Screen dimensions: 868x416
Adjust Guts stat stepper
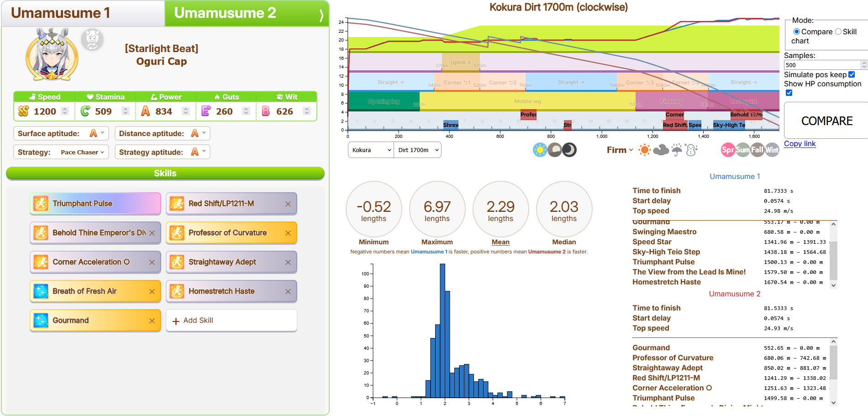[x=246, y=111]
